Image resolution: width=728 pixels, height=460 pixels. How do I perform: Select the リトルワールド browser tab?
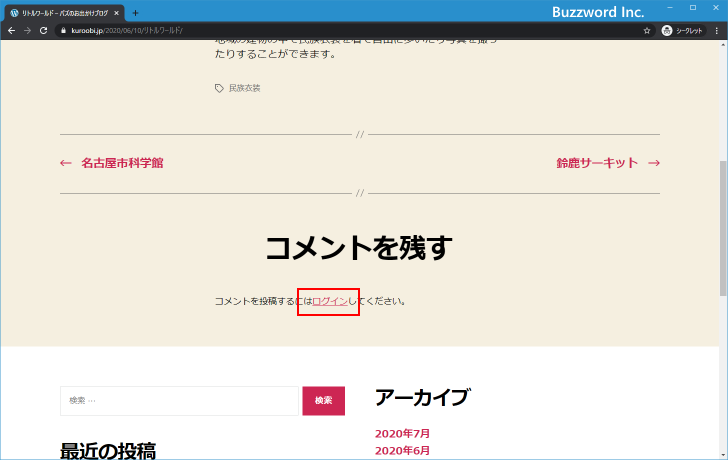point(65,13)
